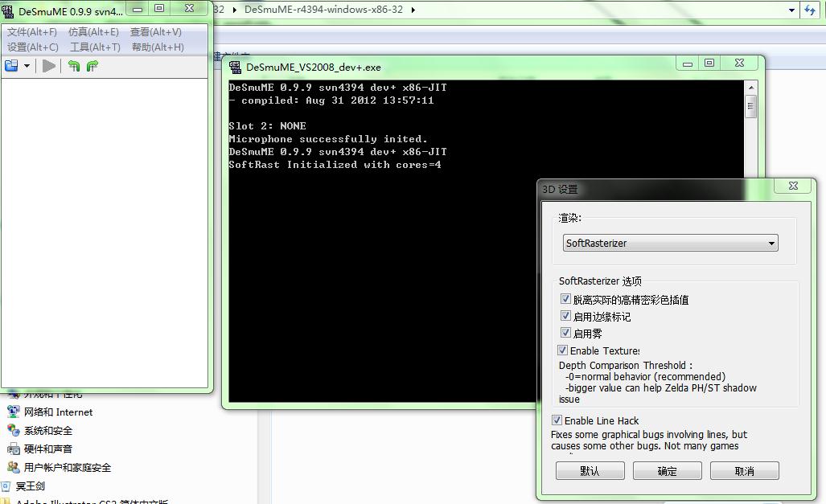Image resolution: width=826 pixels, height=504 pixels.
Task: Open the 网络和 Internet item text
Action: coord(59,412)
